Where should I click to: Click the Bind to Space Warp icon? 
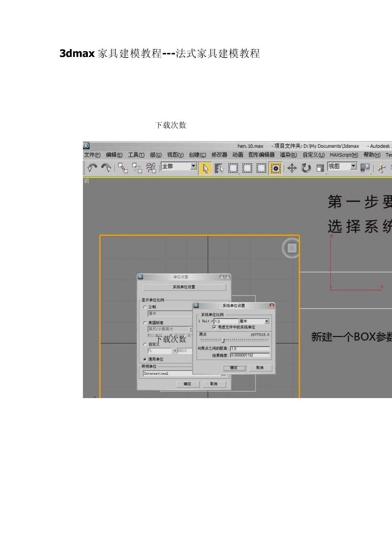click(x=151, y=168)
